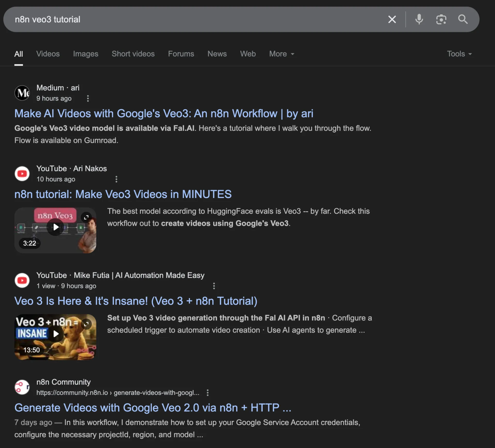Click '9 hours ago' under Medium source
This screenshot has width=495, height=448.
tap(54, 98)
